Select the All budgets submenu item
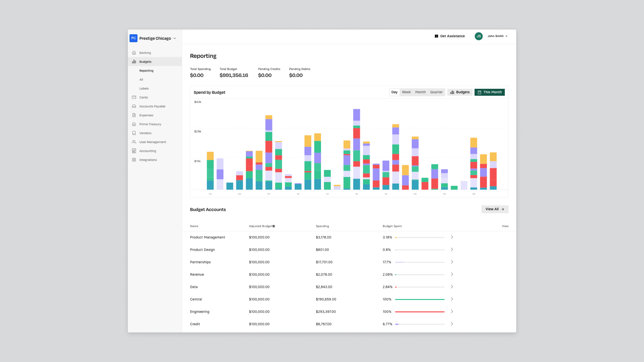The height and width of the screenshot is (362, 644). [x=141, y=79]
